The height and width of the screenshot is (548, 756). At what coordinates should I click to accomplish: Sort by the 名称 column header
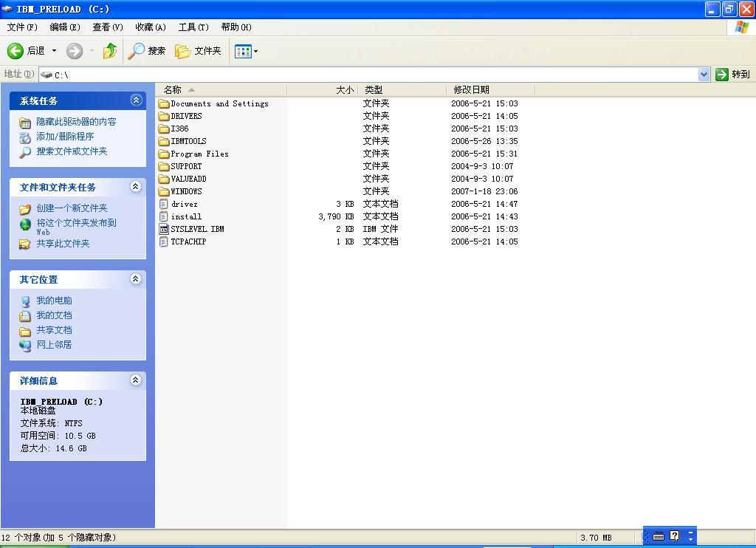coord(221,89)
